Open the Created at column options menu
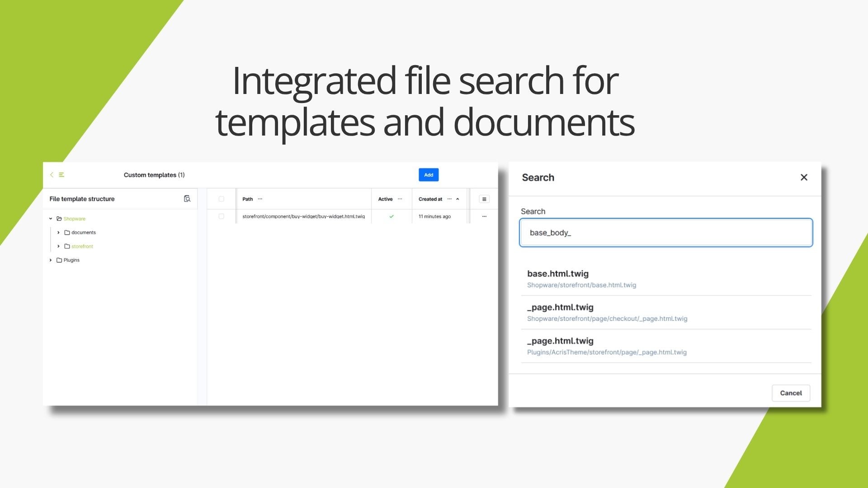Viewport: 868px width, 488px height. pyautogui.click(x=449, y=199)
